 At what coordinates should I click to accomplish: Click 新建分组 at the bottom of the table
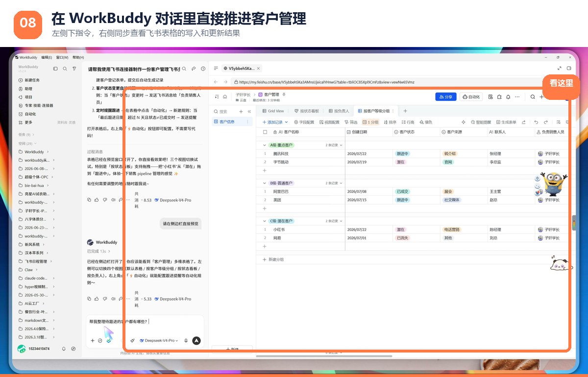(273, 259)
